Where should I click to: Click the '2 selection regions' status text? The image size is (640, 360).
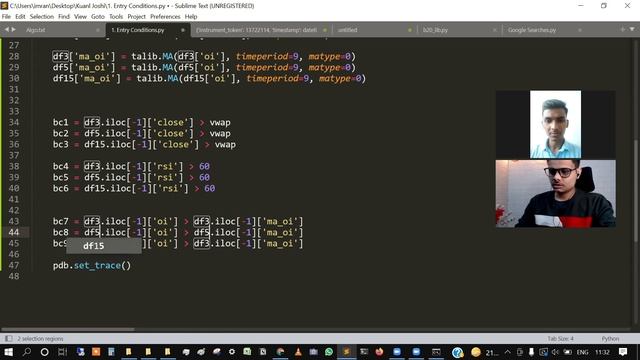(x=40, y=339)
